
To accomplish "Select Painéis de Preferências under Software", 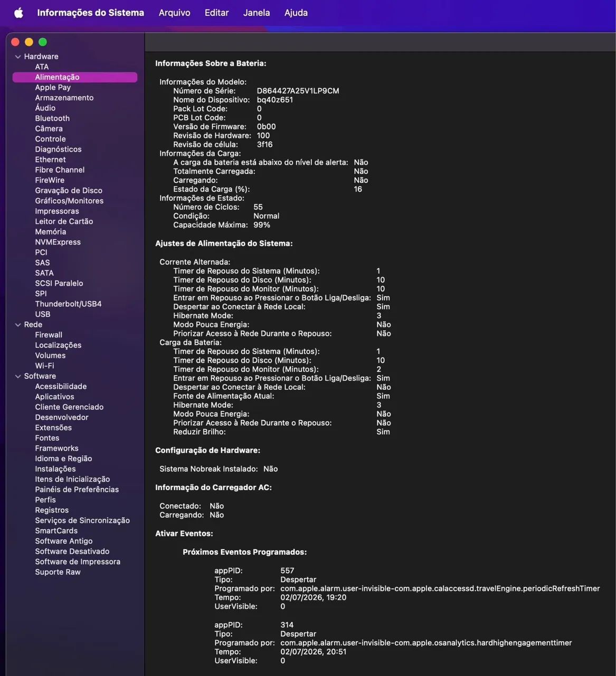I will tap(77, 490).
